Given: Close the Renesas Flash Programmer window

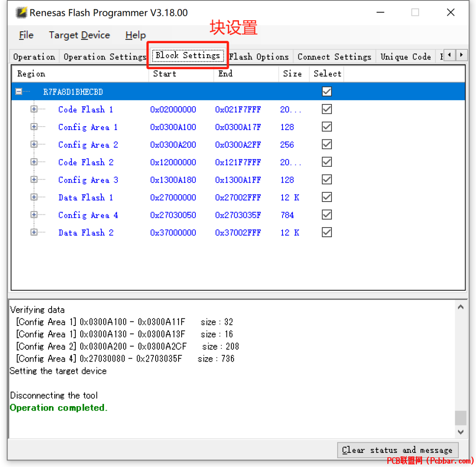Looking at the screenshot, I should [x=450, y=12].
